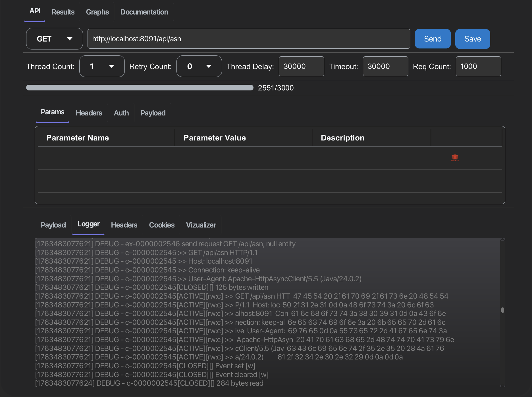The image size is (532, 397).
Task: Switch to request Payload tab
Action: coord(153,113)
